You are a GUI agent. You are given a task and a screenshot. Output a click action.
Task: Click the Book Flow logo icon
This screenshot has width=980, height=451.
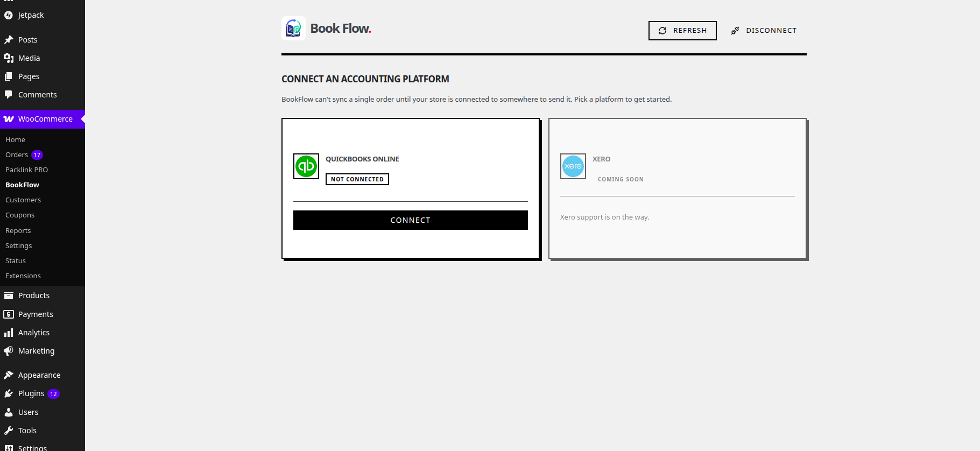pos(293,28)
